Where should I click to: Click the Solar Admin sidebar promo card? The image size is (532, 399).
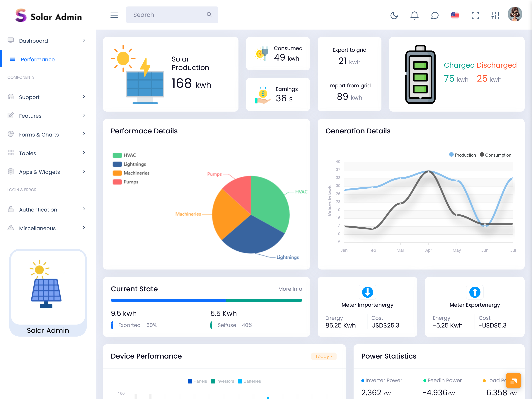pos(48,292)
